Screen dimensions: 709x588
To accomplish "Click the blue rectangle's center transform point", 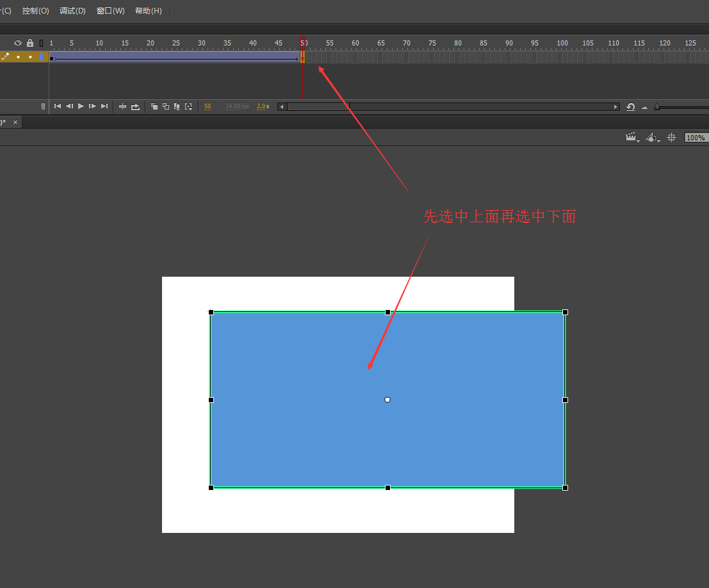I will pyautogui.click(x=387, y=400).
